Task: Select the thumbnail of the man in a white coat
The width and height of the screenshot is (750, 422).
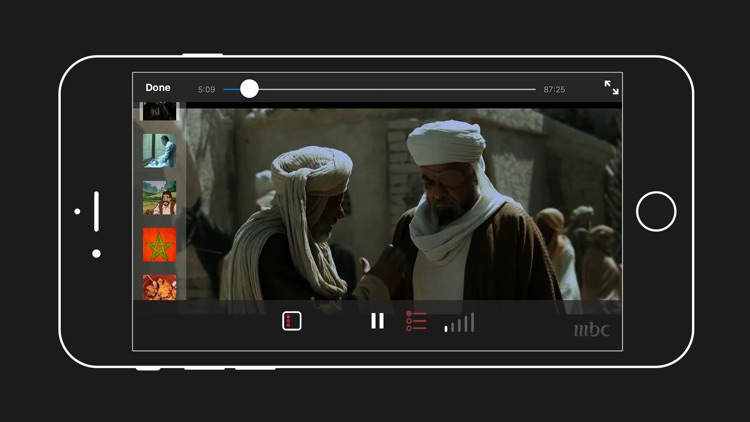Action: (159, 151)
